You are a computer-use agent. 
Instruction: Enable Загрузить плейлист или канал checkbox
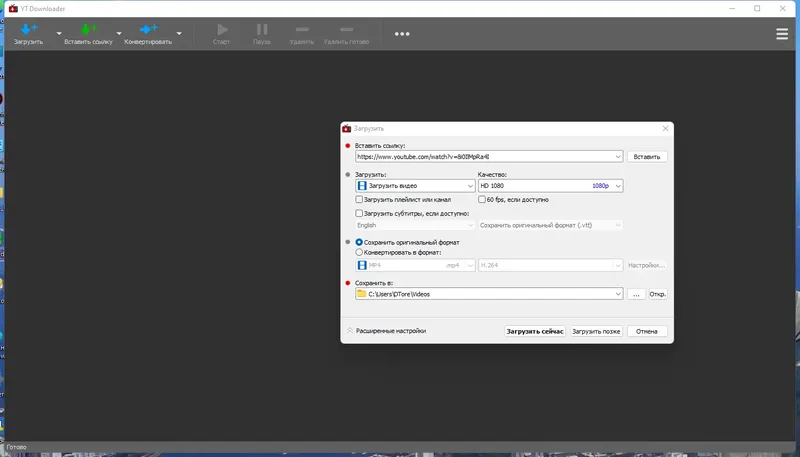pos(359,199)
